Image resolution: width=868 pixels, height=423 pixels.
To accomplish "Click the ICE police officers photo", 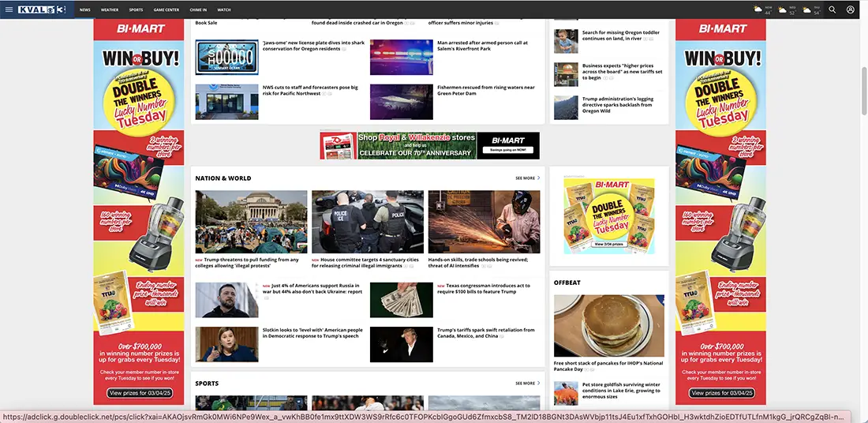I will tap(368, 222).
